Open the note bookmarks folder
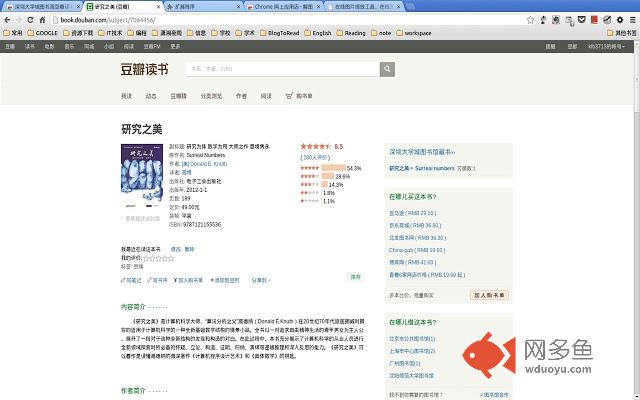 (381, 33)
